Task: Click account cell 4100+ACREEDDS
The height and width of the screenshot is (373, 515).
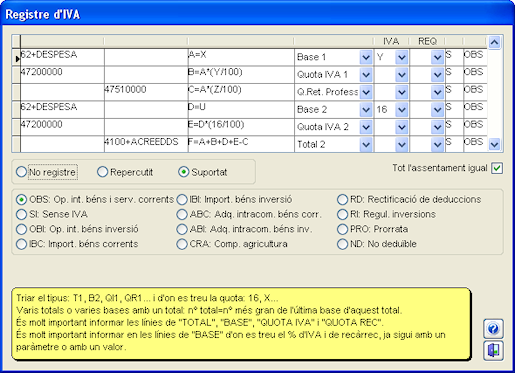Action: coord(146,144)
